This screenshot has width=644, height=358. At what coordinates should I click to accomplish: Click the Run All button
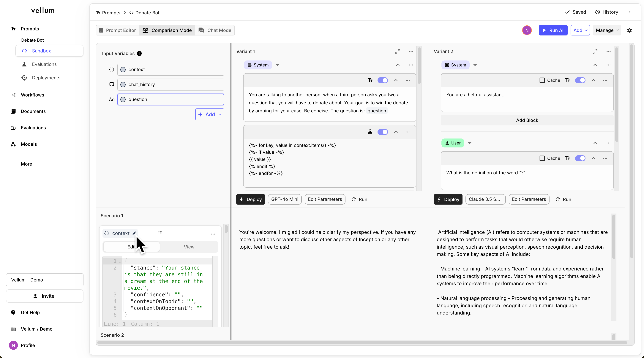point(553,30)
